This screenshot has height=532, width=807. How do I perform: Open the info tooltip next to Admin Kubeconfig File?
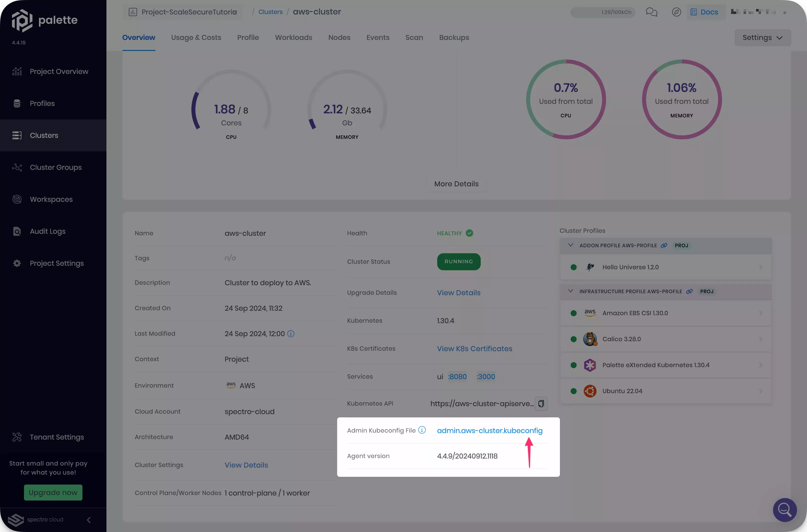(422, 430)
